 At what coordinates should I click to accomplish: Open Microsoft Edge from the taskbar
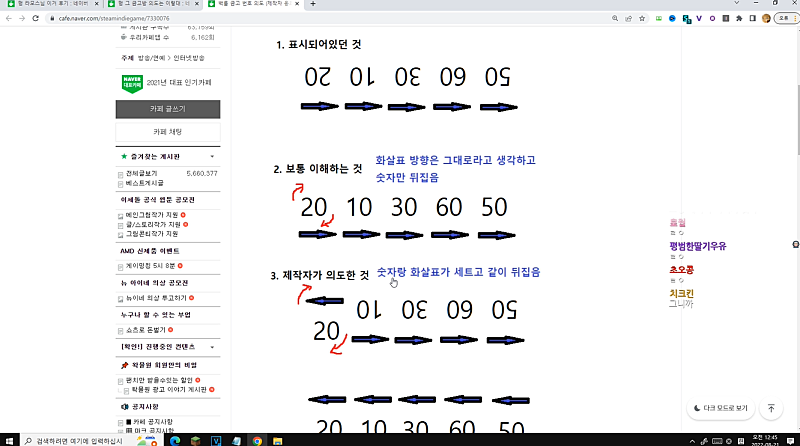(x=174, y=440)
